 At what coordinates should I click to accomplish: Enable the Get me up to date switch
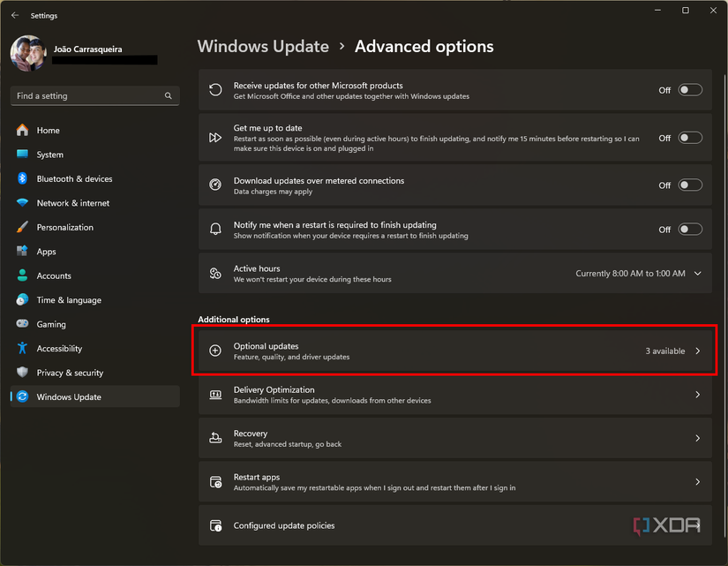pyautogui.click(x=690, y=138)
